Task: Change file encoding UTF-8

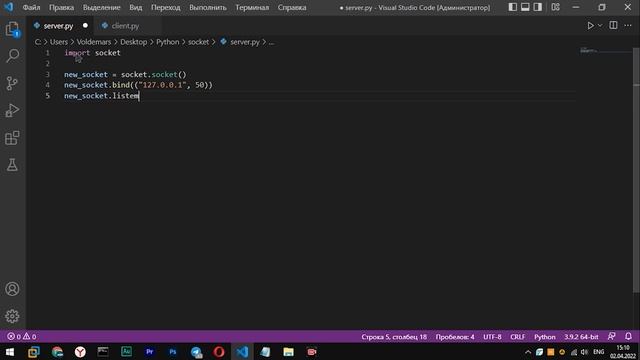Action: pos(492,337)
